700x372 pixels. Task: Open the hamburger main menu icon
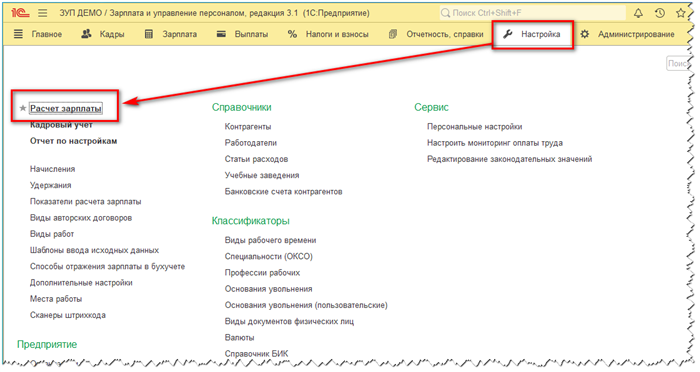click(42, 13)
